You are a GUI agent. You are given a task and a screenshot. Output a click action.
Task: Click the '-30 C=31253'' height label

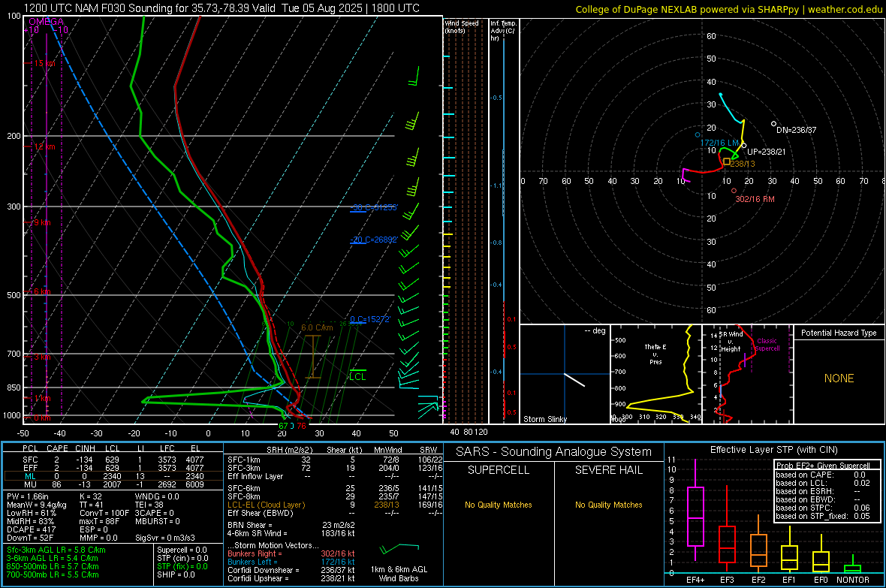[x=374, y=207]
